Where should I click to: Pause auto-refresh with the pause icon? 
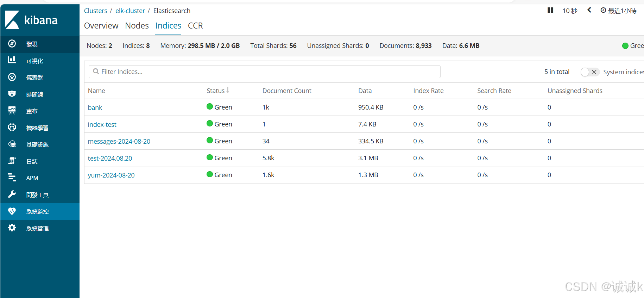550,10
